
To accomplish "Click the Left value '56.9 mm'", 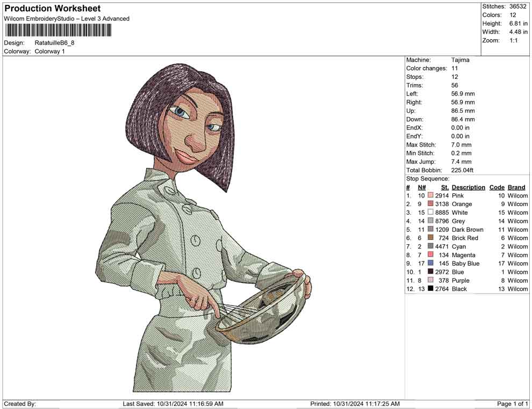I will [463, 94].
